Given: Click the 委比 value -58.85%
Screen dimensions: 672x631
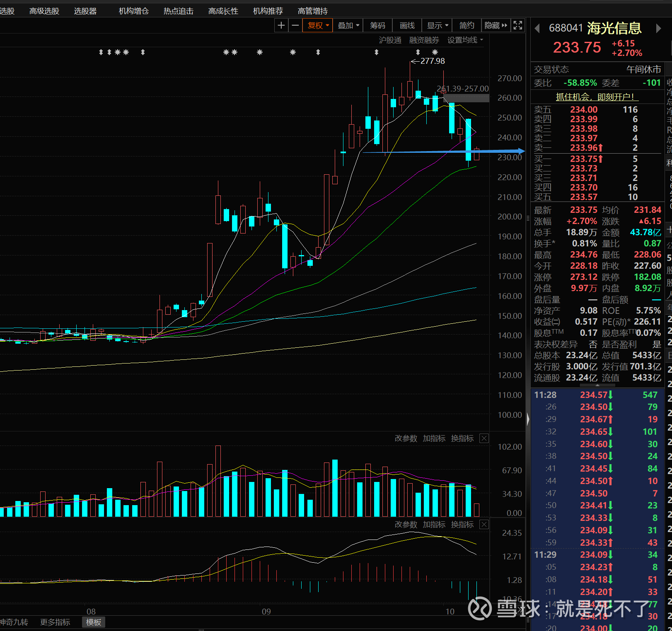Looking at the screenshot, I should click(580, 83).
